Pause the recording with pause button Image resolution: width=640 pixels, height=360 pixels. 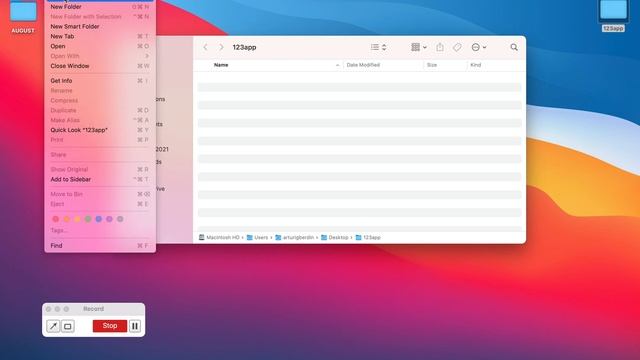pyautogui.click(x=135, y=326)
